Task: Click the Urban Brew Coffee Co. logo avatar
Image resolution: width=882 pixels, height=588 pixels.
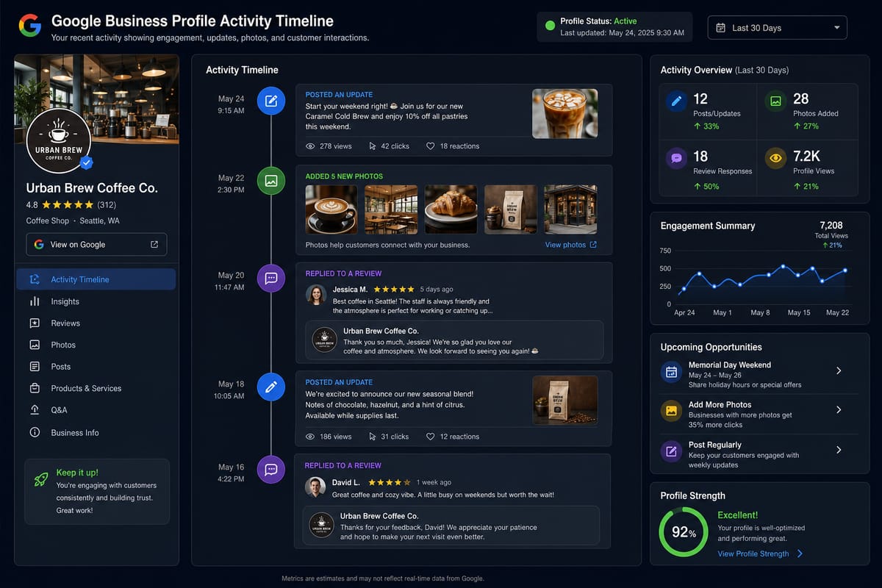Action: (x=58, y=141)
